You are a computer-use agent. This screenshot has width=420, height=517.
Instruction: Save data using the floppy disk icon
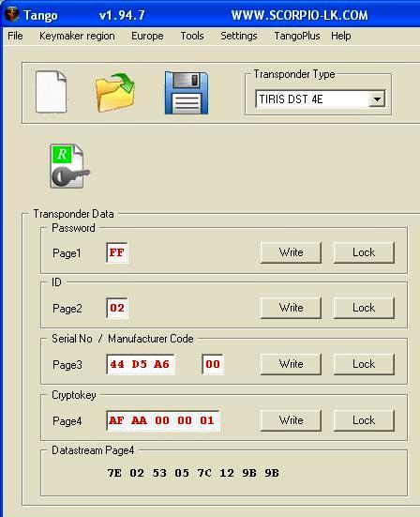[x=187, y=93]
